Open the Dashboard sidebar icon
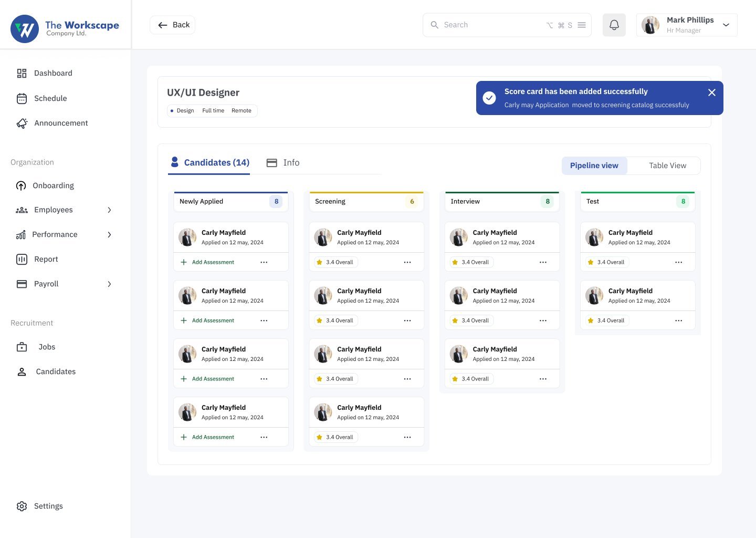 click(22, 74)
